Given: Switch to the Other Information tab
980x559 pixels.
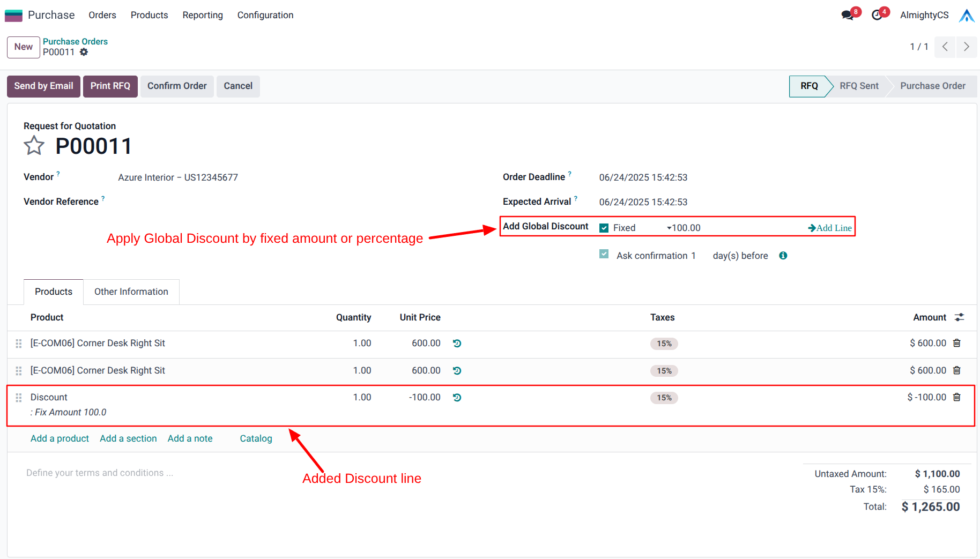Looking at the screenshot, I should point(131,292).
